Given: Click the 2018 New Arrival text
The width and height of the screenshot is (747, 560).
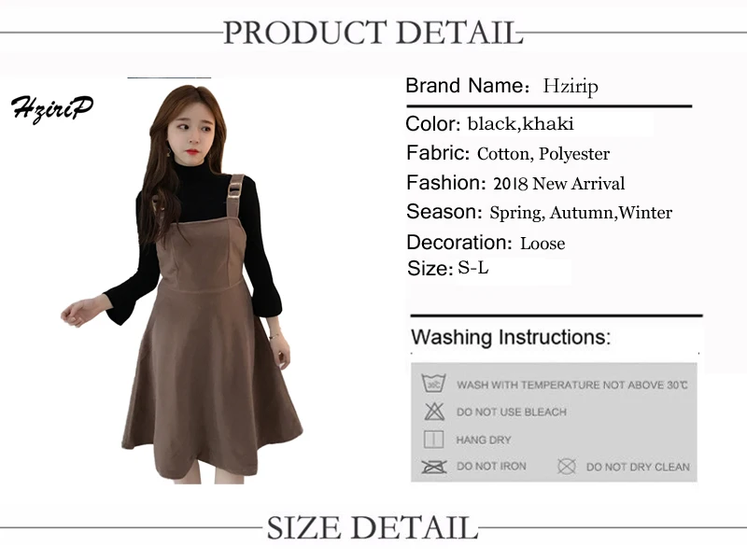Looking at the screenshot, I should click(x=558, y=183).
